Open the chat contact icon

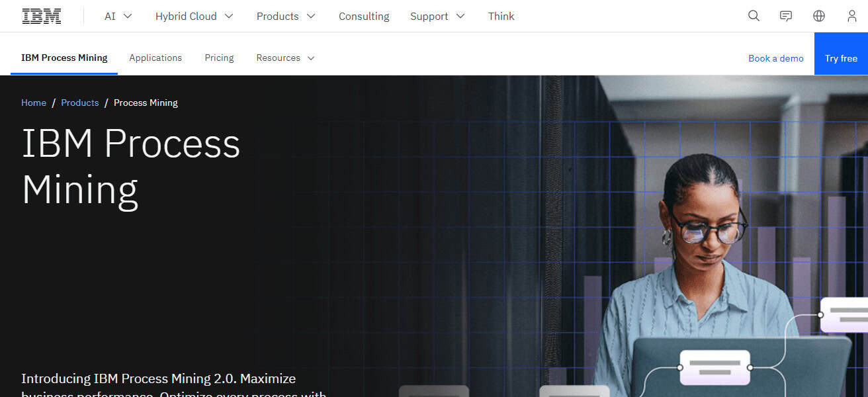786,16
